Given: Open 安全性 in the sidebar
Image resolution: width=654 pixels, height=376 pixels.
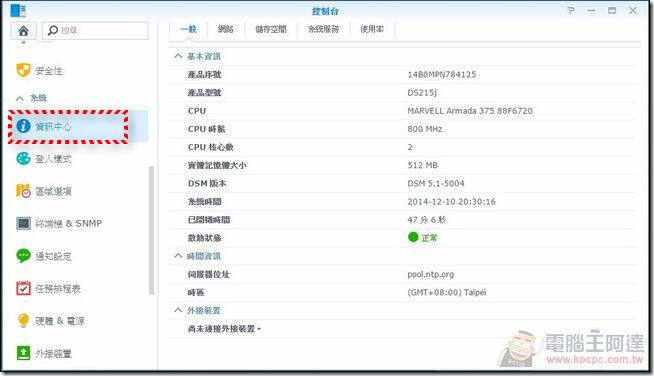Looking at the screenshot, I should (x=49, y=71).
